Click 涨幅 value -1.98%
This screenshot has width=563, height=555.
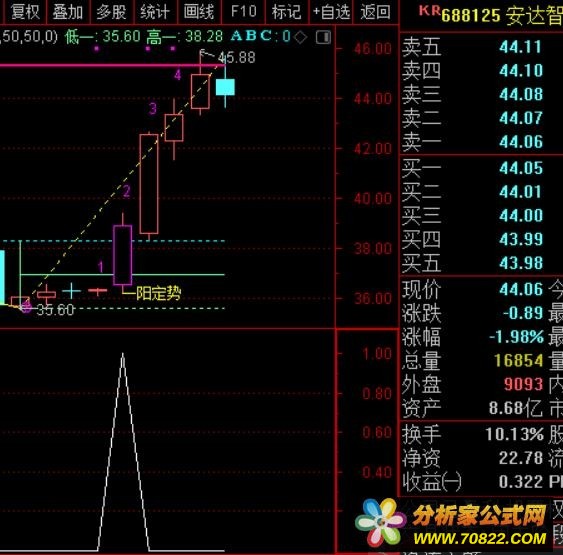pyautogui.click(x=516, y=337)
